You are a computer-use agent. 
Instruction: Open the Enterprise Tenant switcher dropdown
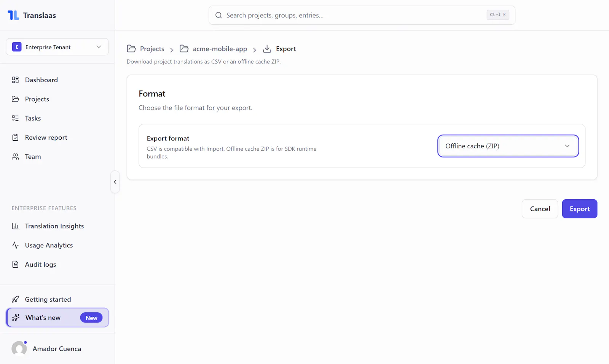pos(57,47)
